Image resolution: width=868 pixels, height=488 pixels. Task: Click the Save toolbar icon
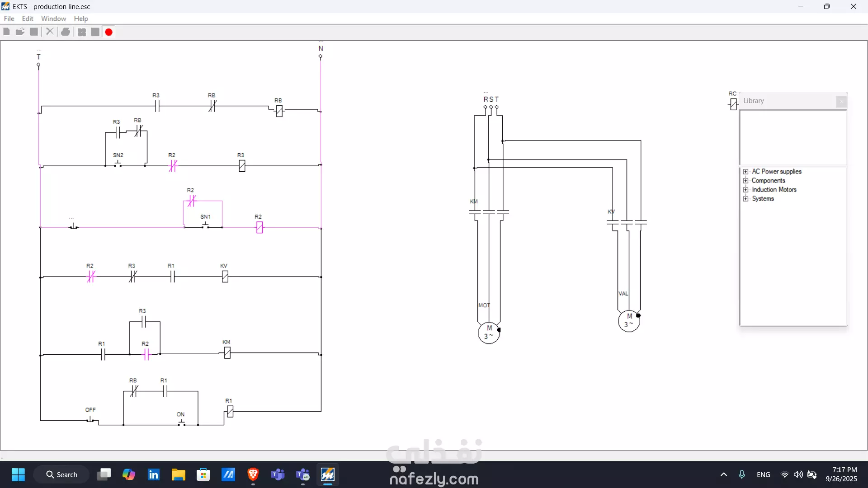[34, 32]
